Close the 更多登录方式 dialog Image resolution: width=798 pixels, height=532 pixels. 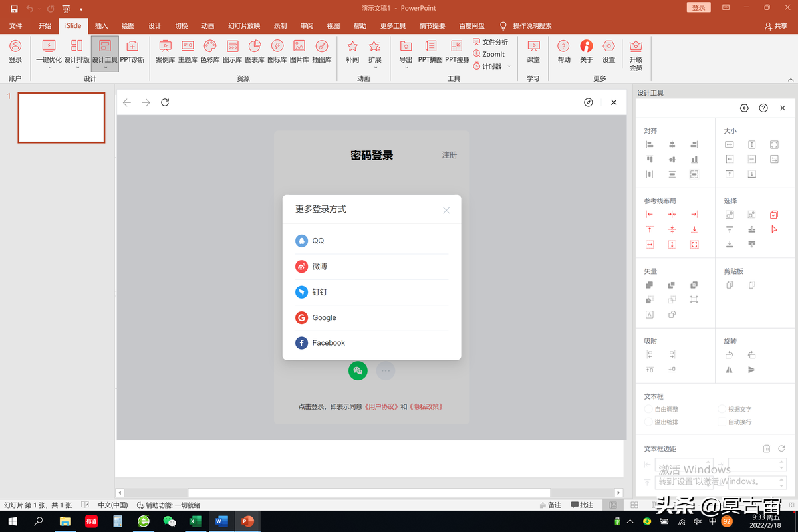(x=446, y=210)
